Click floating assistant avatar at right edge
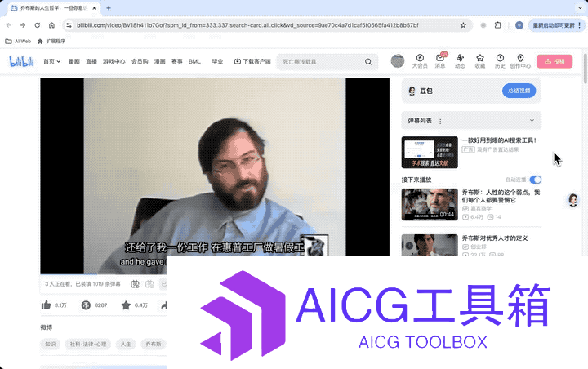The height and width of the screenshot is (369, 588). pos(573,200)
